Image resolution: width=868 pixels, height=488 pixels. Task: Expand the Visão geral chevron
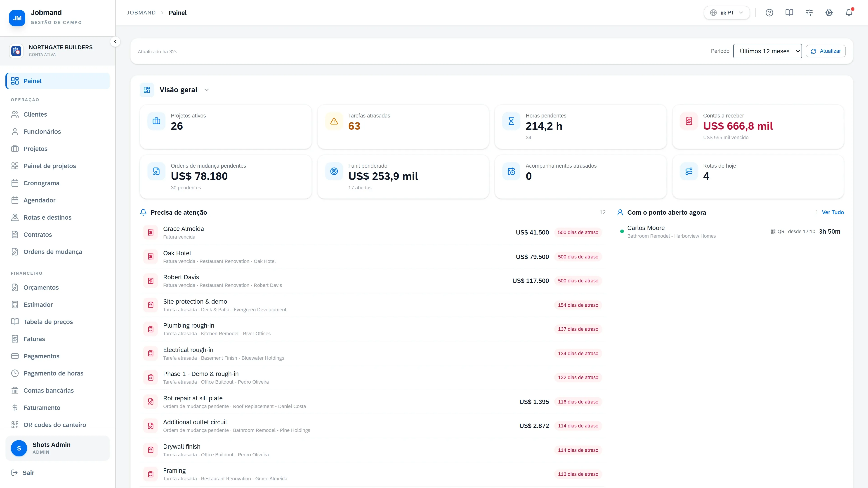tap(207, 90)
